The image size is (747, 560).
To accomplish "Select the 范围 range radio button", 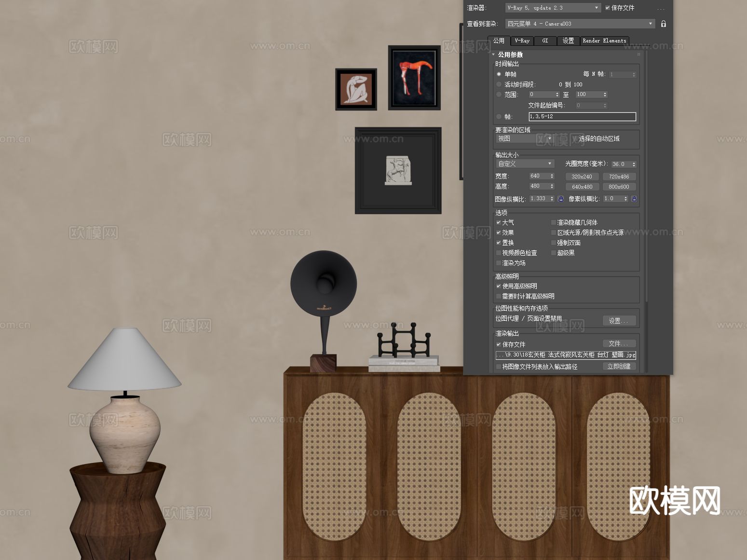I will pyautogui.click(x=499, y=95).
